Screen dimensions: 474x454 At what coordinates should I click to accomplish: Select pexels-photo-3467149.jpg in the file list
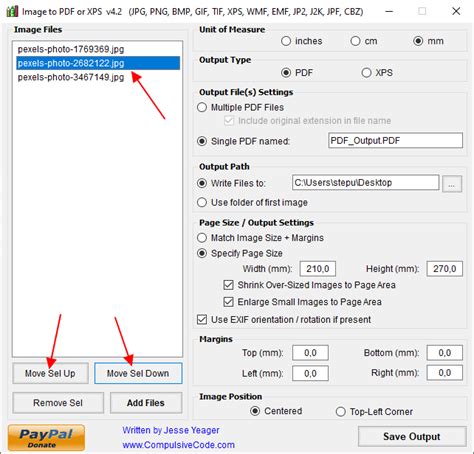pyautogui.click(x=98, y=77)
